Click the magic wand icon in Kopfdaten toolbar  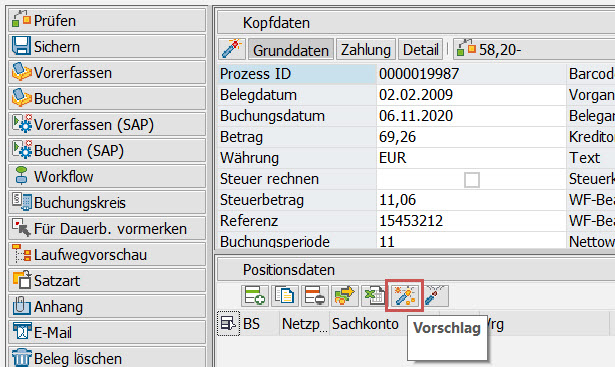point(232,49)
